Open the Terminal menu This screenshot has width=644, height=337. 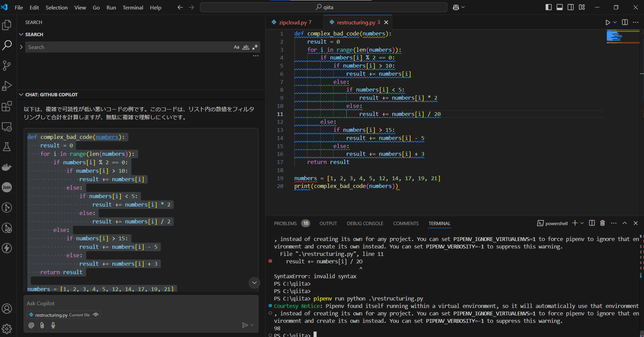(x=133, y=7)
